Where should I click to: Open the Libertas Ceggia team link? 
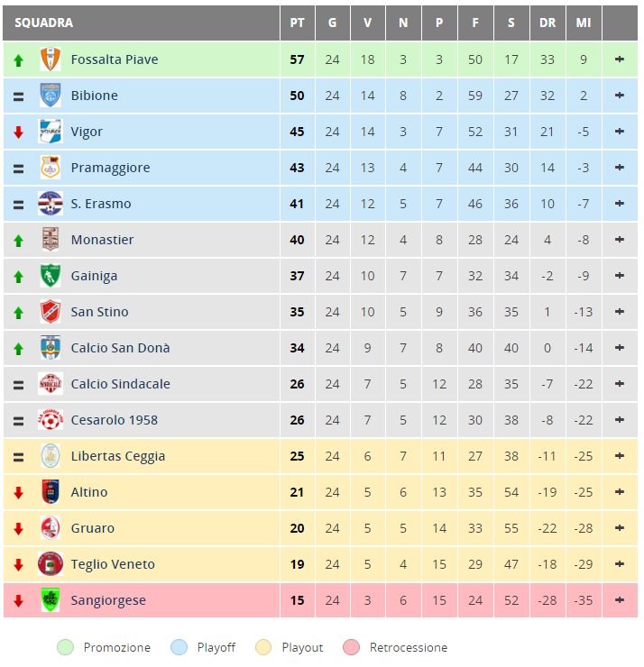click(x=118, y=456)
